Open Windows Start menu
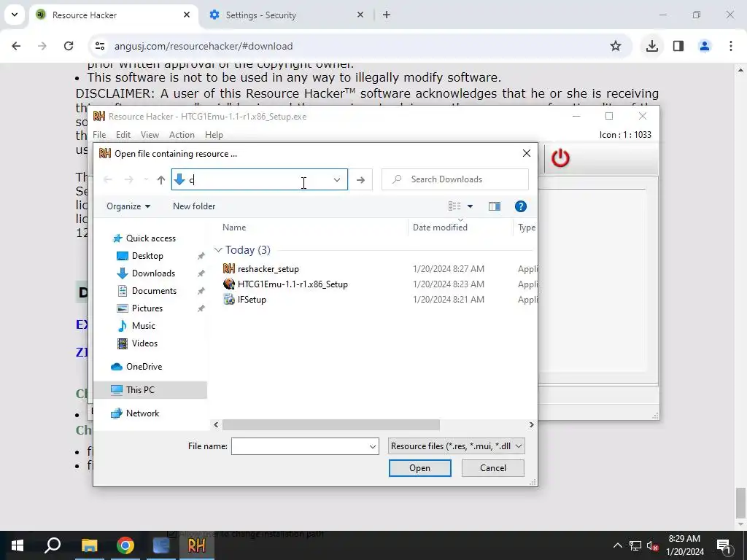The width and height of the screenshot is (747, 560). 18,545
